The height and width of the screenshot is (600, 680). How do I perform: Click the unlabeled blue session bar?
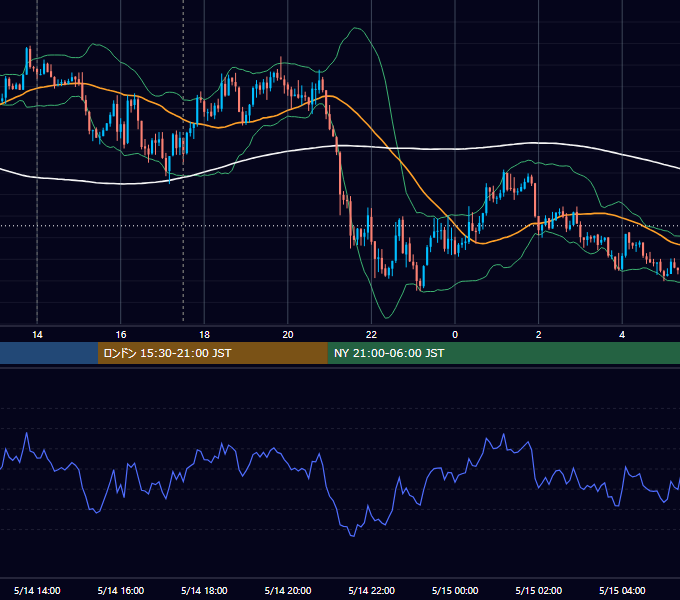[49, 353]
